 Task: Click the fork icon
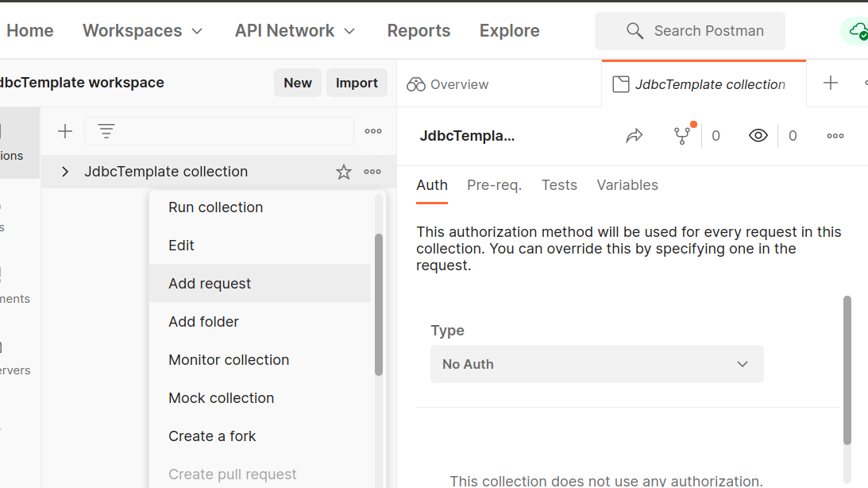(x=682, y=136)
